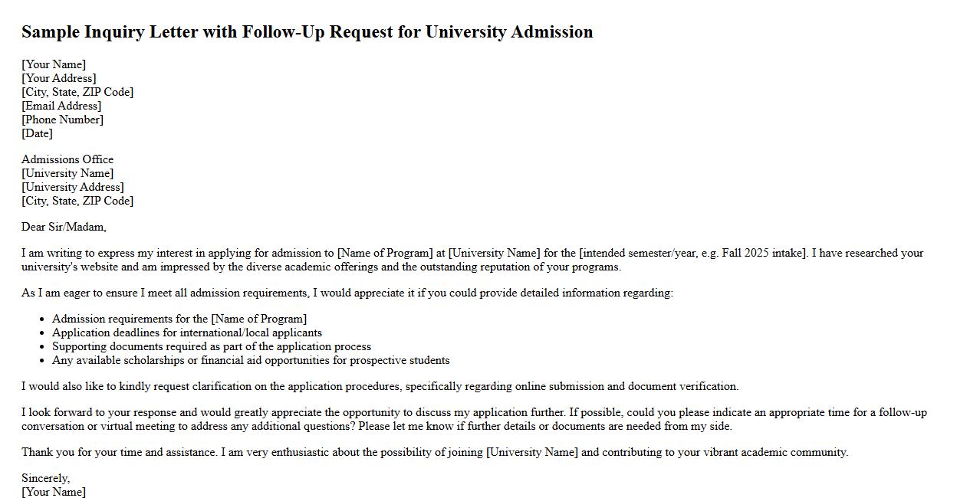This screenshot has height=498, width=980.
Task: Click [Your Name] below the Sincerely line
Action: [54, 492]
